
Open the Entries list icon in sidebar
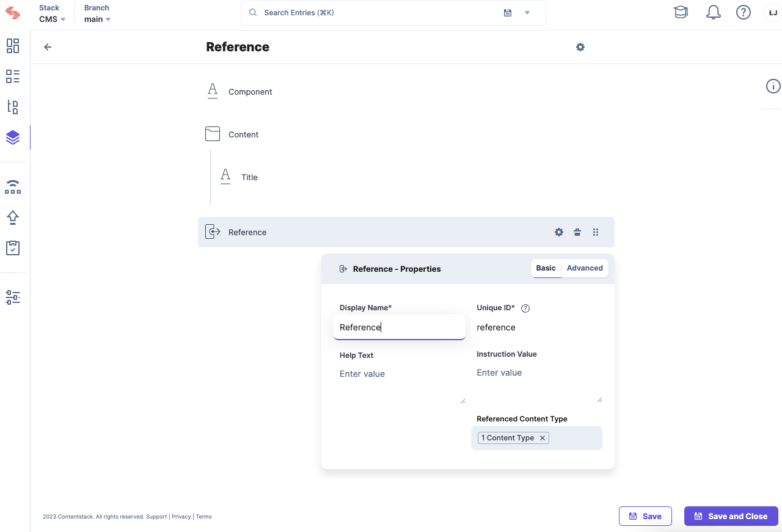tap(13, 76)
